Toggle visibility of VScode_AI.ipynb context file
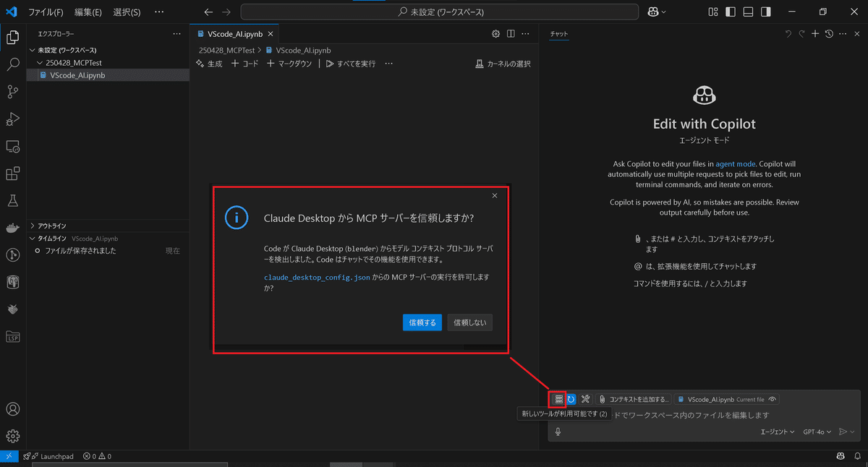 click(x=772, y=398)
